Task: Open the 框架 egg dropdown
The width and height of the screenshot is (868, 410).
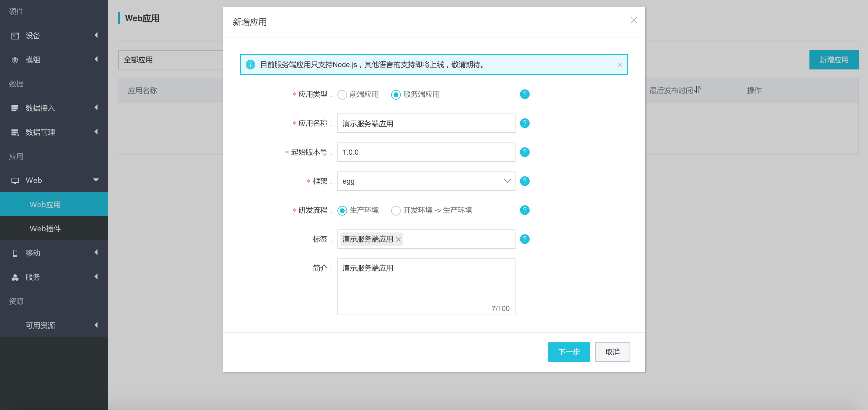Action: tap(426, 181)
